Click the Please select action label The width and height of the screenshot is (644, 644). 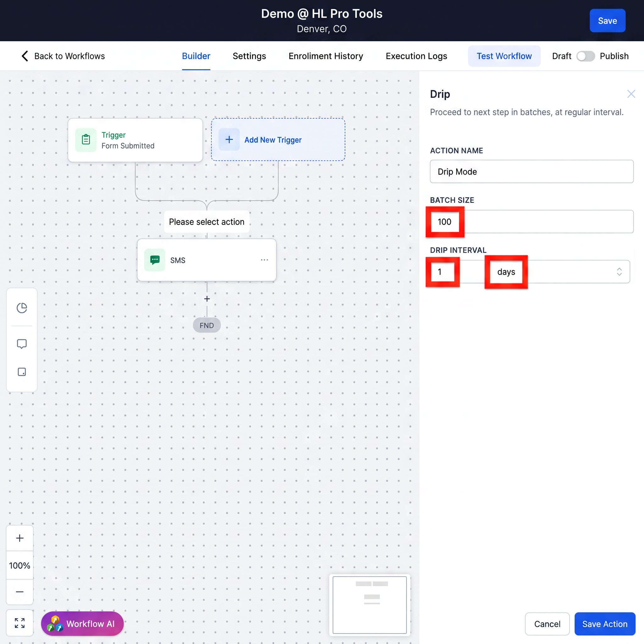point(207,222)
